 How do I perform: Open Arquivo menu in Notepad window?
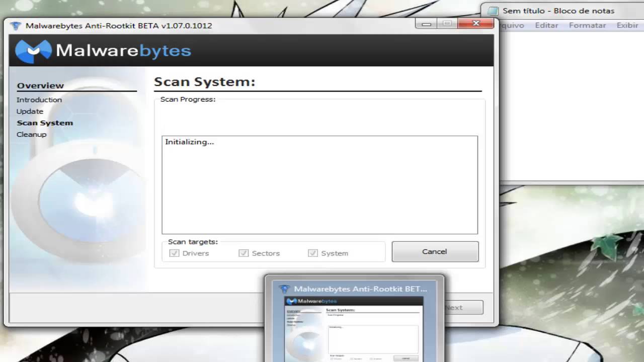tap(512, 25)
